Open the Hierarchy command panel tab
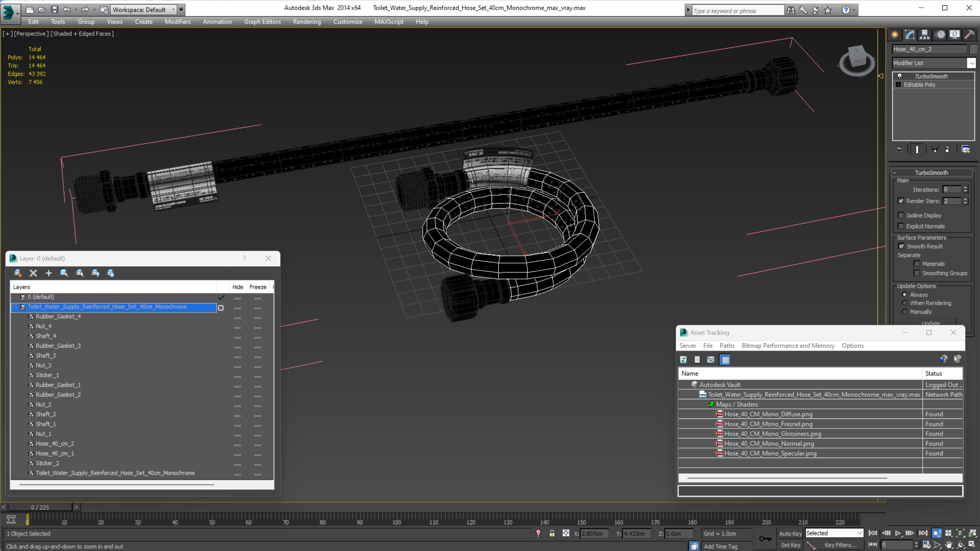Image resolution: width=980 pixels, height=551 pixels. [924, 35]
